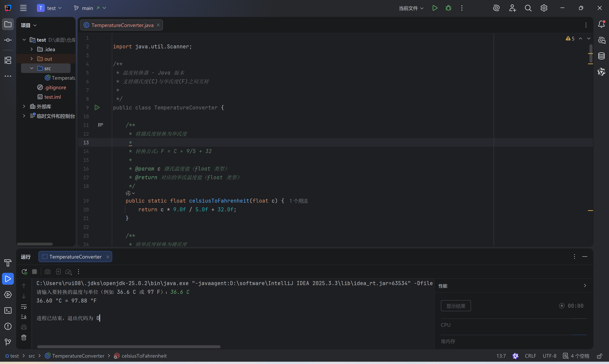This screenshot has height=364, width=609.
Task: Toggle soft-wrap in run console
Action: click(24, 307)
